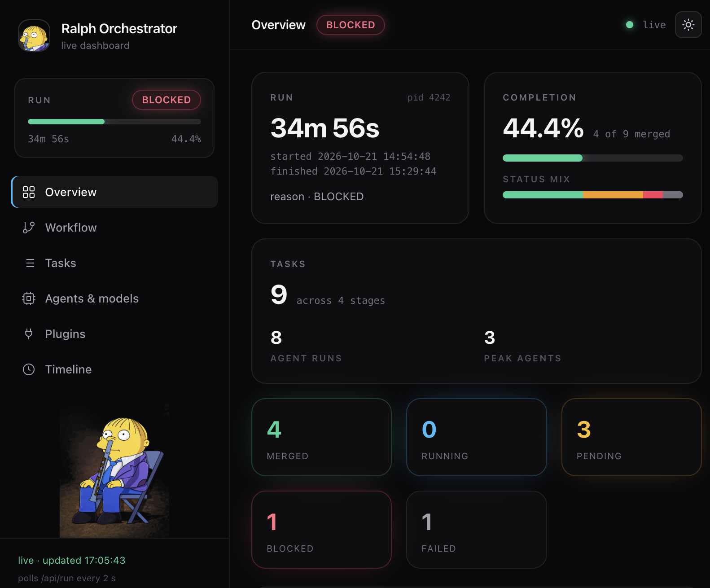Click 'Ralph Orchestrator' title
This screenshot has height=588, width=710.
click(119, 29)
